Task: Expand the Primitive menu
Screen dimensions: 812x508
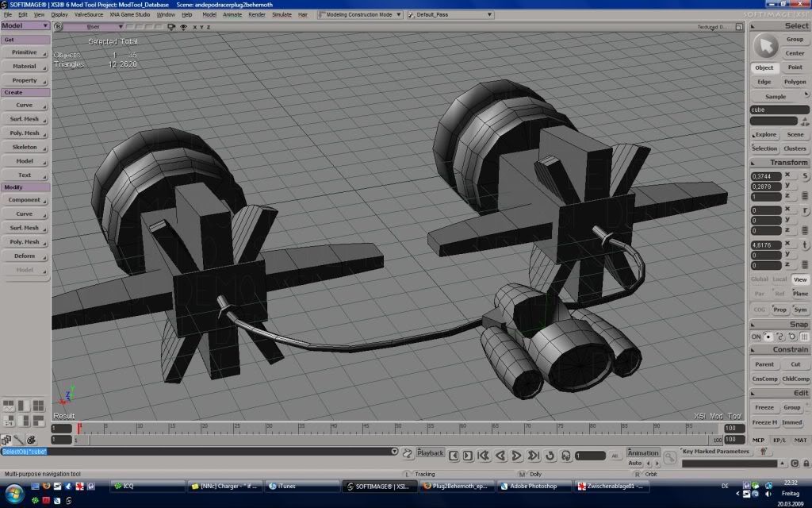Action: coord(25,52)
